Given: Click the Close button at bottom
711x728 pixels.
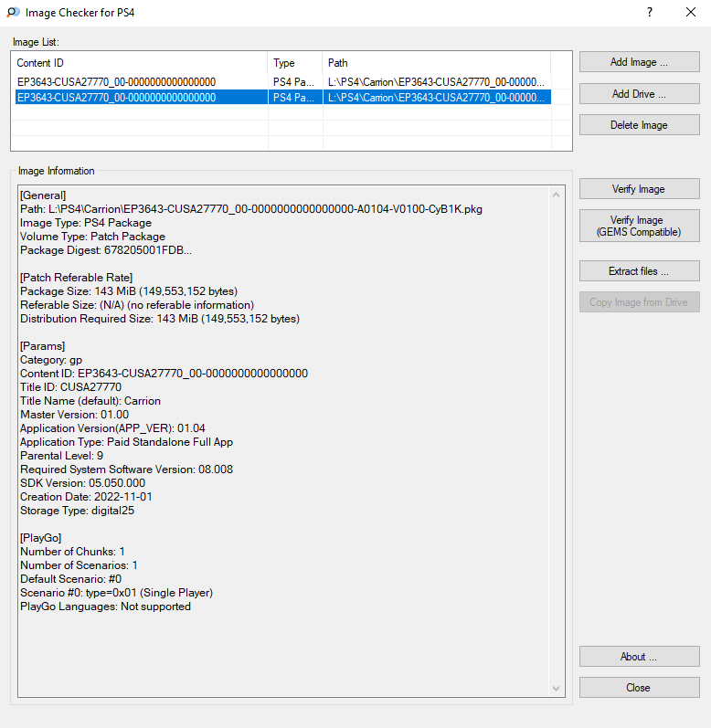Looking at the screenshot, I should (x=639, y=688).
